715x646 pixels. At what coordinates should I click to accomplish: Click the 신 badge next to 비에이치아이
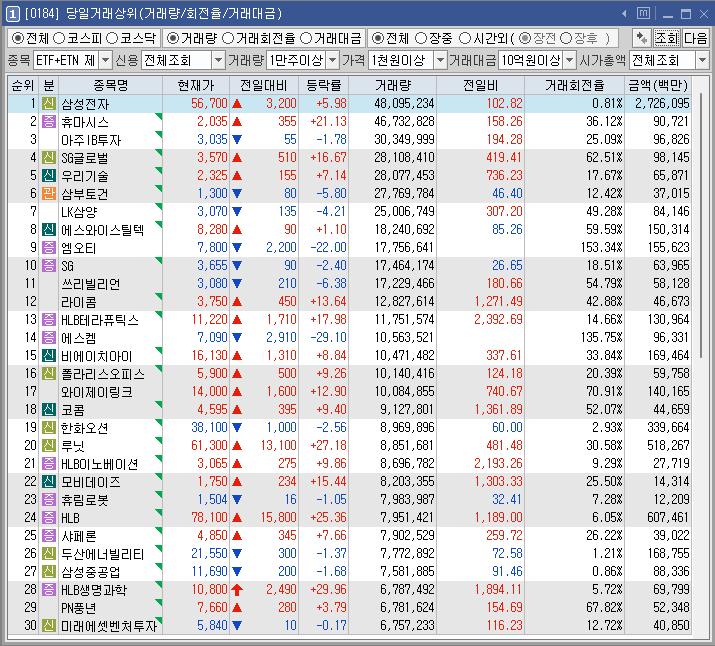[x=49, y=356]
